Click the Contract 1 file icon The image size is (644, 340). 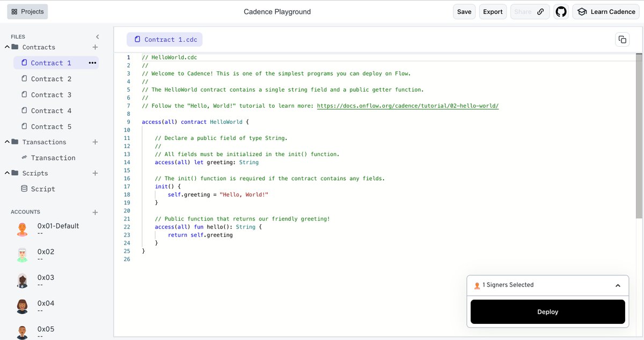(24, 63)
